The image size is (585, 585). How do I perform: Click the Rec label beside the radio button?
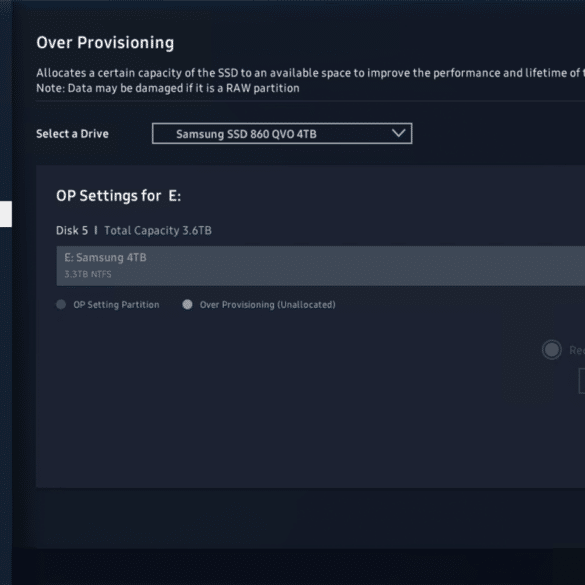577,350
